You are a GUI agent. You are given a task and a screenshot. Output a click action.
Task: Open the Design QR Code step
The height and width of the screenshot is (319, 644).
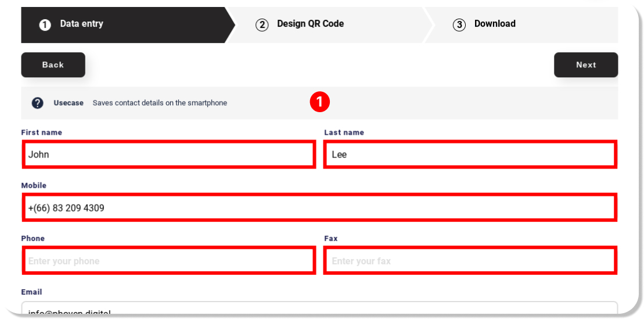(310, 24)
